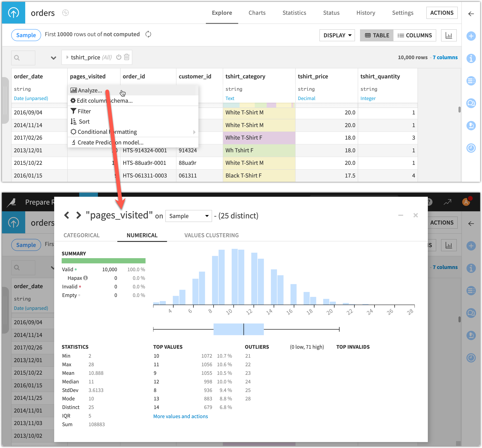Switch to COLUMNS view
This screenshot has width=482, height=448.
[415, 35]
